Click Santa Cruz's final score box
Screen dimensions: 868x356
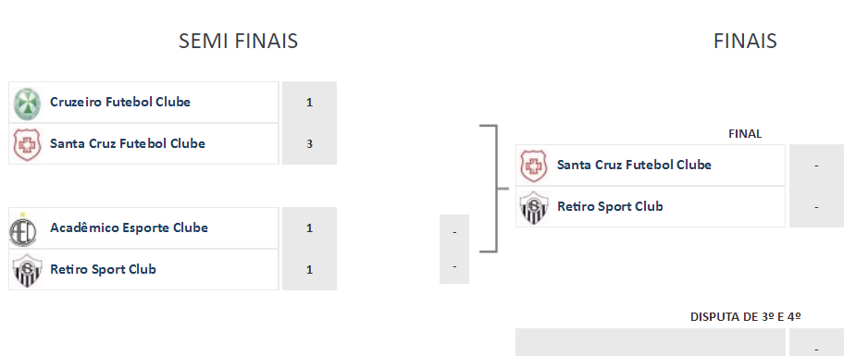[x=816, y=166]
